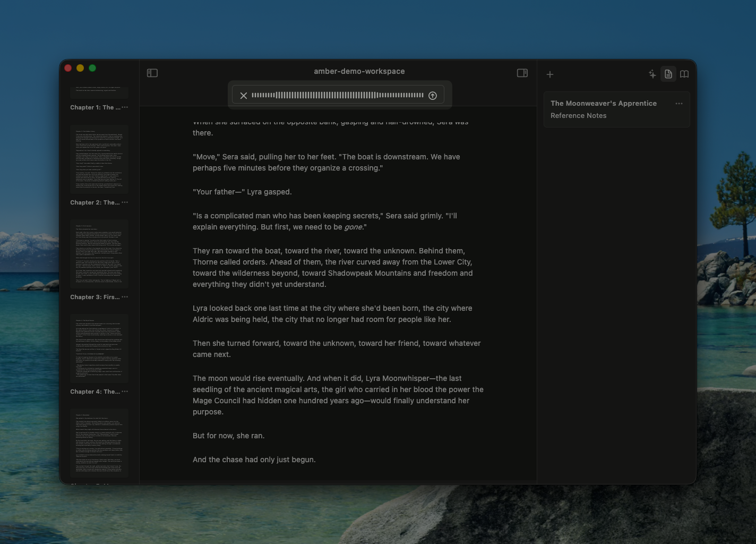756x544 pixels.
Task: Cancel the voice recording with X icon
Action: coord(244,95)
